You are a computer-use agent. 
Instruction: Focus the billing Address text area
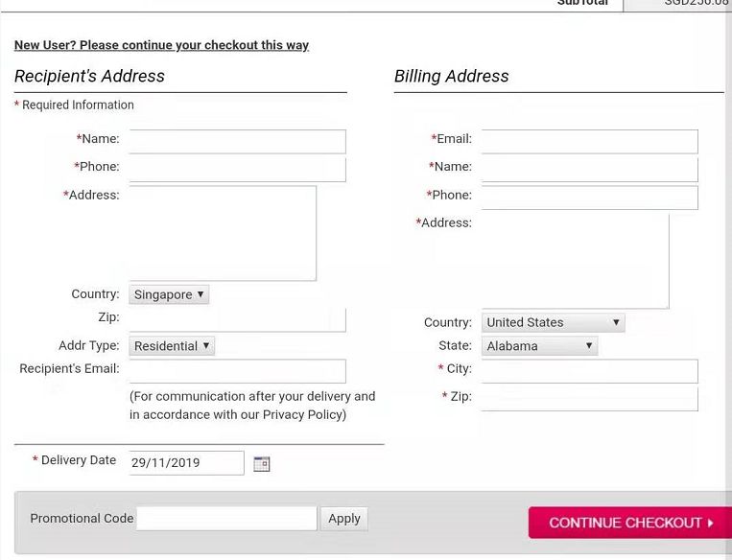click(575, 261)
